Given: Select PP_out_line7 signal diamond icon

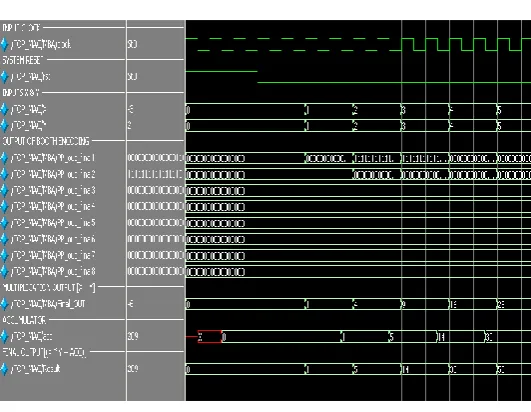Looking at the screenshot, I should click(x=4, y=255).
